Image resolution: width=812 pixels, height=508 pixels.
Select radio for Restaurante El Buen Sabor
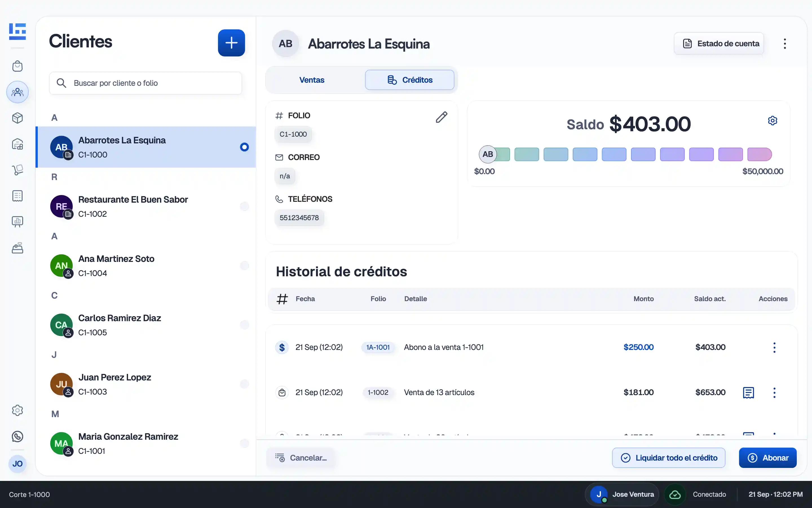click(x=245, y=206)
